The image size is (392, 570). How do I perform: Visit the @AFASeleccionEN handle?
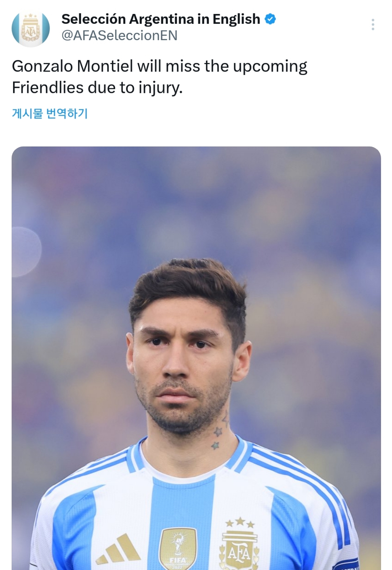click(119, 36)
